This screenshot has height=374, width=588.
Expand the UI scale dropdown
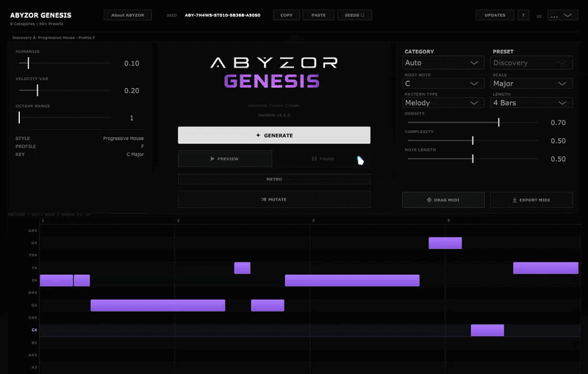[562, 15]
